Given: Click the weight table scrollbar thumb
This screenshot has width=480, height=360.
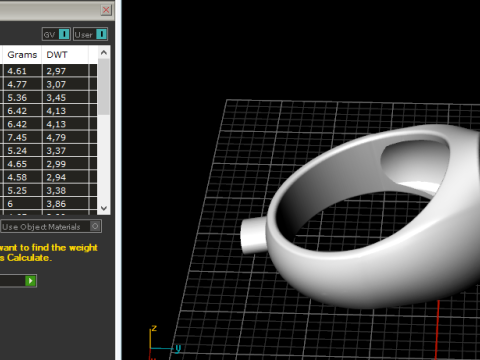Looking at the screenshot, I should (104, 87).
